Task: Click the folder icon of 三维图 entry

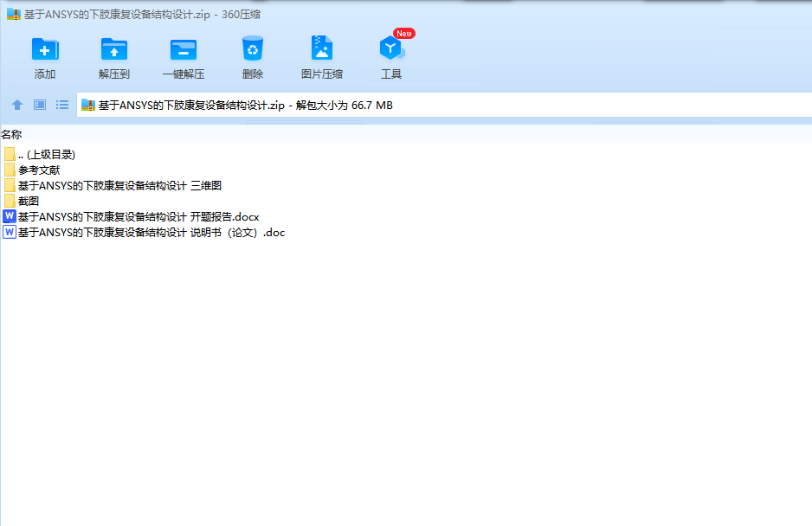Action: (10, 185)
